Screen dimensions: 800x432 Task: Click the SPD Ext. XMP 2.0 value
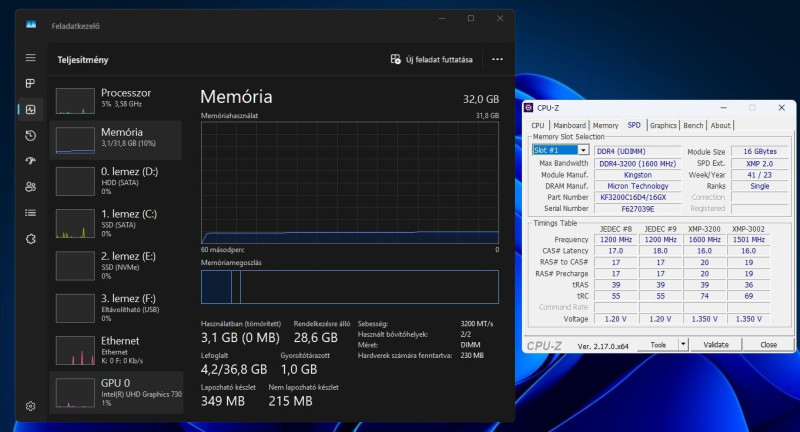pos(760,163)
